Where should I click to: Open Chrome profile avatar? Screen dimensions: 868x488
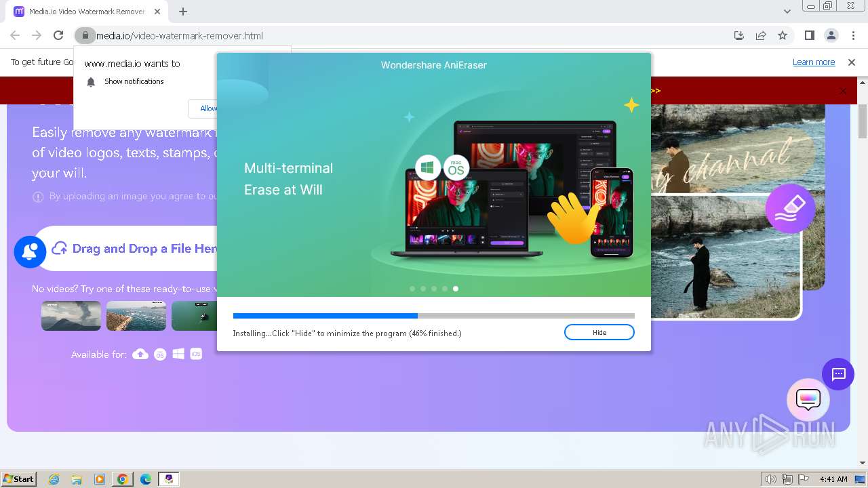[x=831, y=35]
